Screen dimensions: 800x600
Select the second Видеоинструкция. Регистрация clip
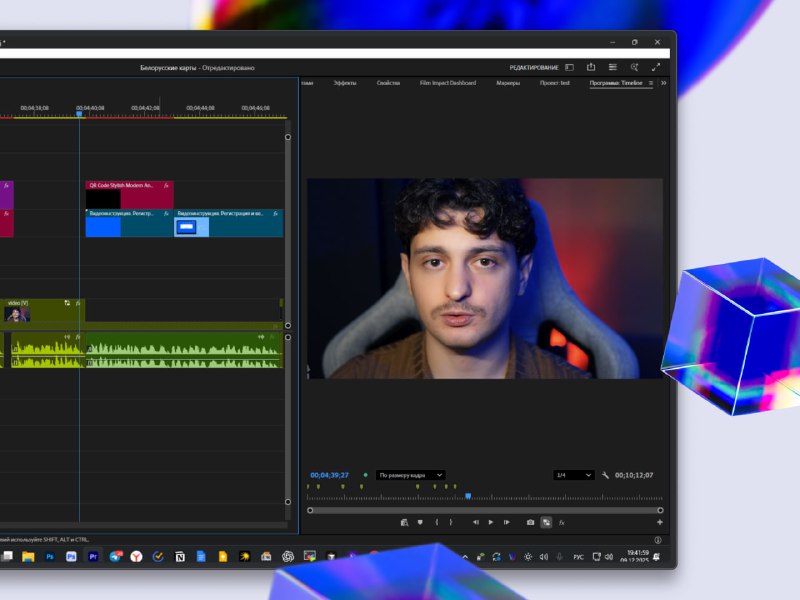[229, 223]
